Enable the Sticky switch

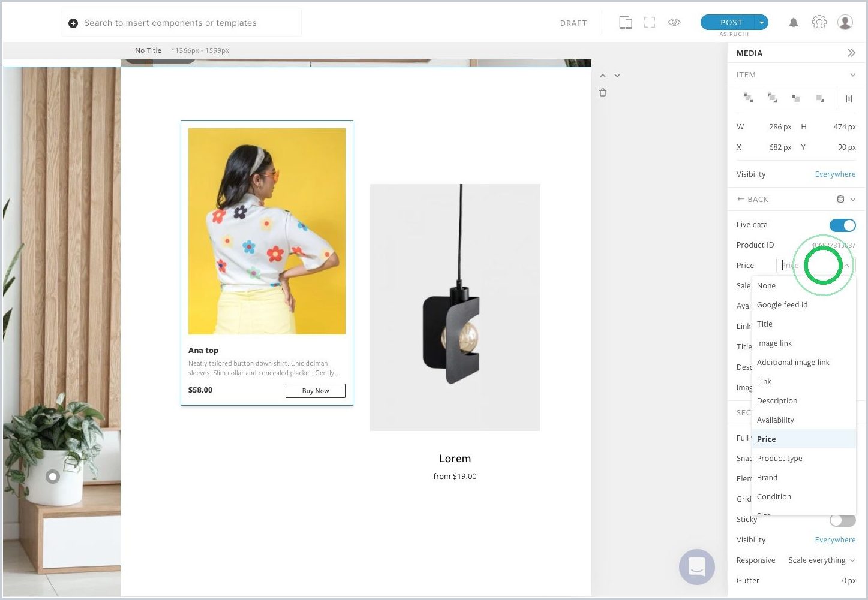point(842,520)
